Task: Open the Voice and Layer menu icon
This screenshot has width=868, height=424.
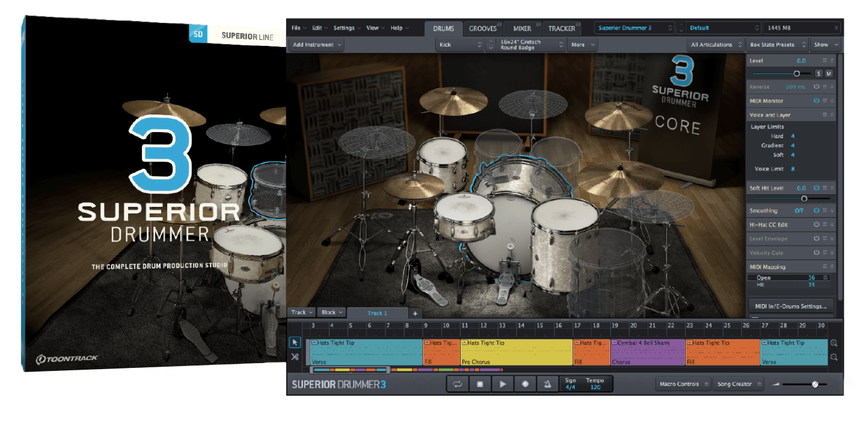Action: click(x=825, y=115)
